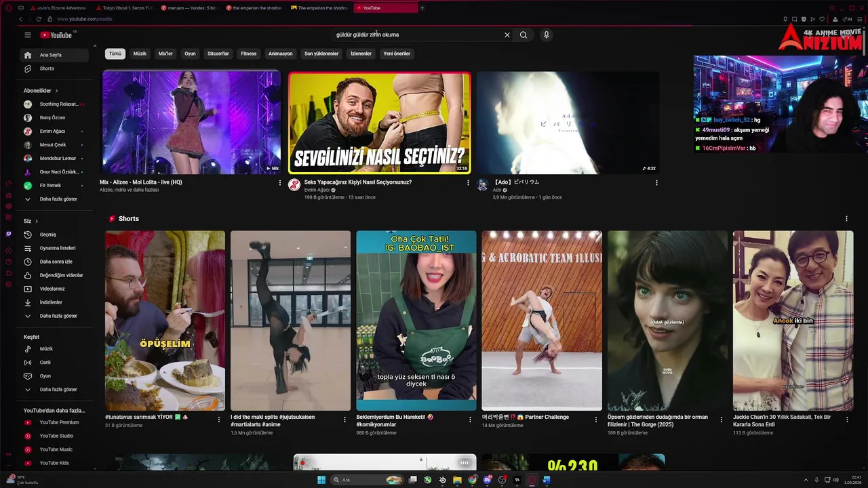Open Fit Yemek subscription channel
868x488 pixels.
[55, 185]
